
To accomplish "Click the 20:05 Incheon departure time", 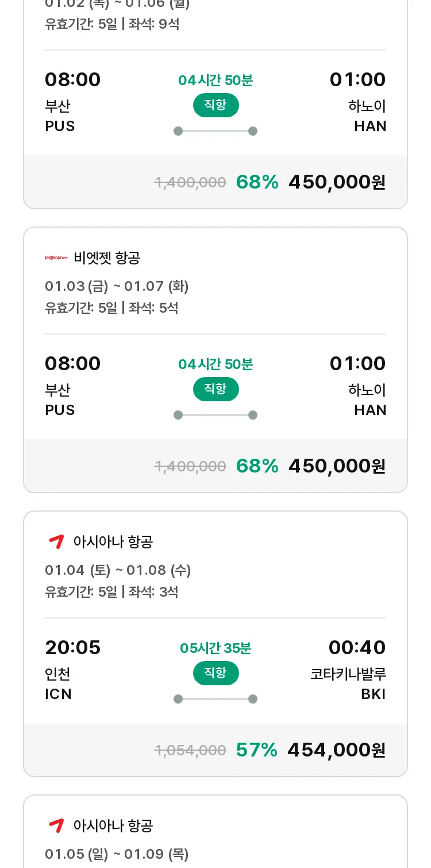I will click(x=73, y=648).
